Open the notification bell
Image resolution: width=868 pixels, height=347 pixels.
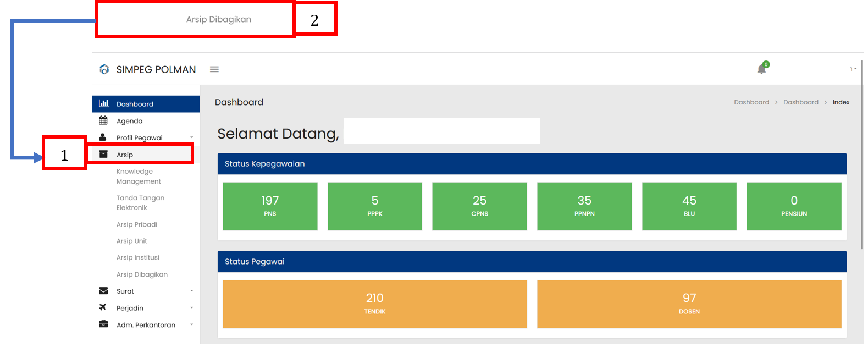(761, 69)
